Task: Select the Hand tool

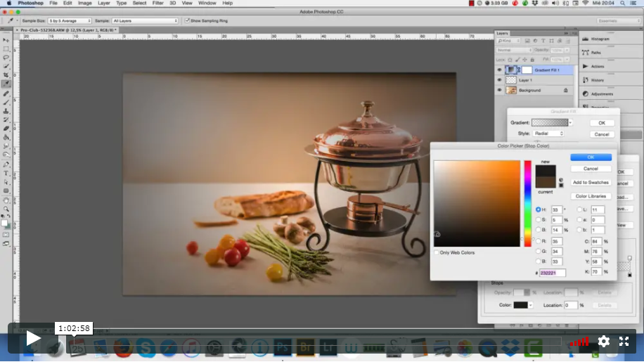Action: coord(6,200)
